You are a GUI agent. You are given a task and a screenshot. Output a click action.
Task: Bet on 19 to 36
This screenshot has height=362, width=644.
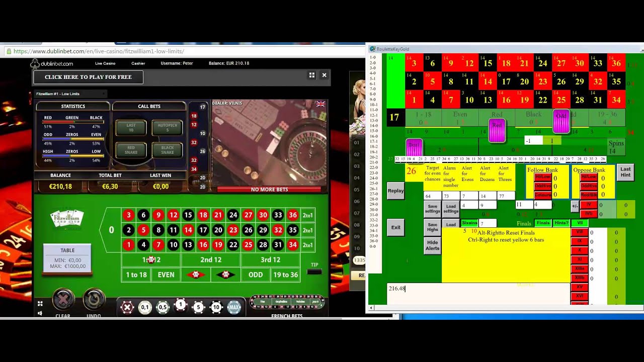point(285,275)
